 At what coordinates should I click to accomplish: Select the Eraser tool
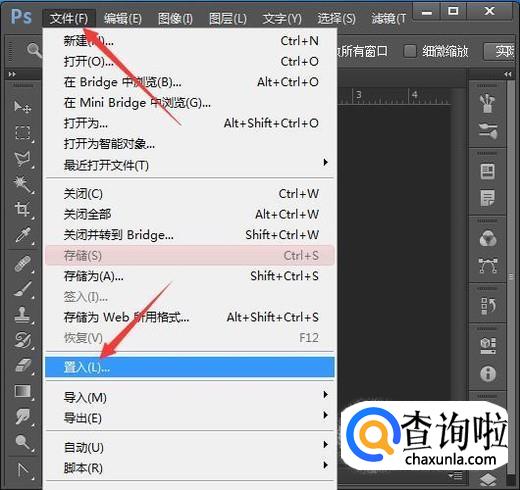pyautogui.click(x=23, y=366)
